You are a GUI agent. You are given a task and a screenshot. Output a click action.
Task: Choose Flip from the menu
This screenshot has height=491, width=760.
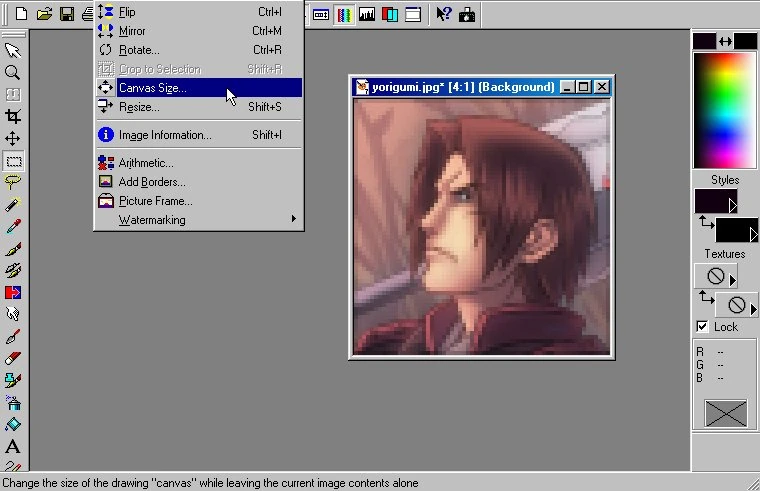(x=199, y=12)
